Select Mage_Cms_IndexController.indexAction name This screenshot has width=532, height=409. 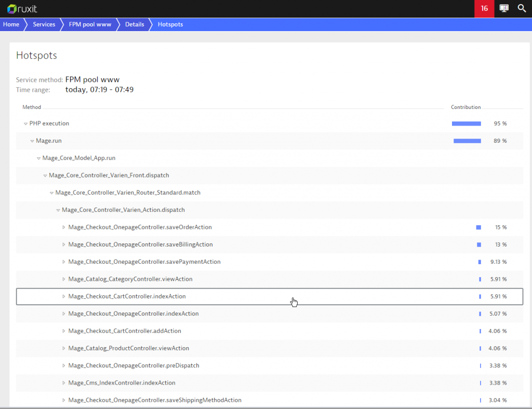click(x=122, y=383)
